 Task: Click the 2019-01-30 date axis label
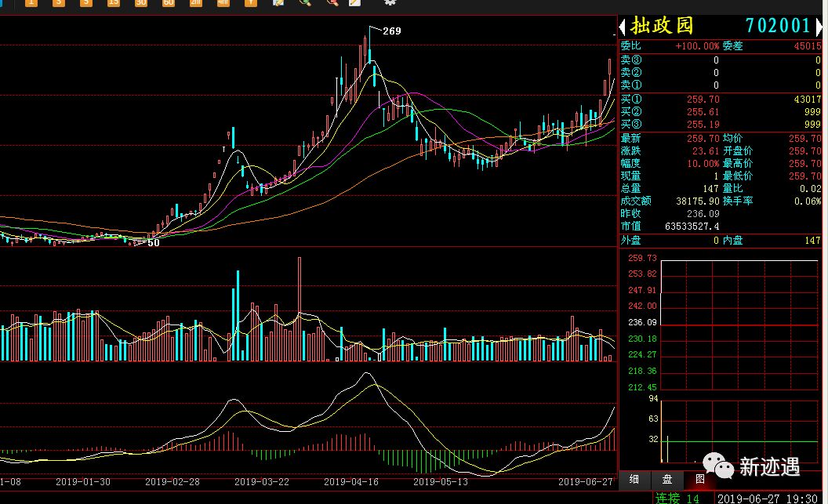click(x=83, y=482)
